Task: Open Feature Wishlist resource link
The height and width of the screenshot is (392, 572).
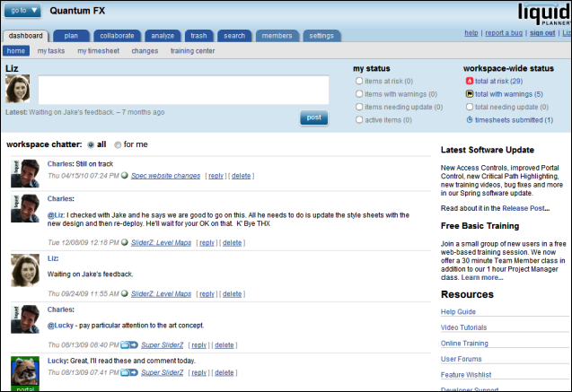Action: [x=466, y=375]
